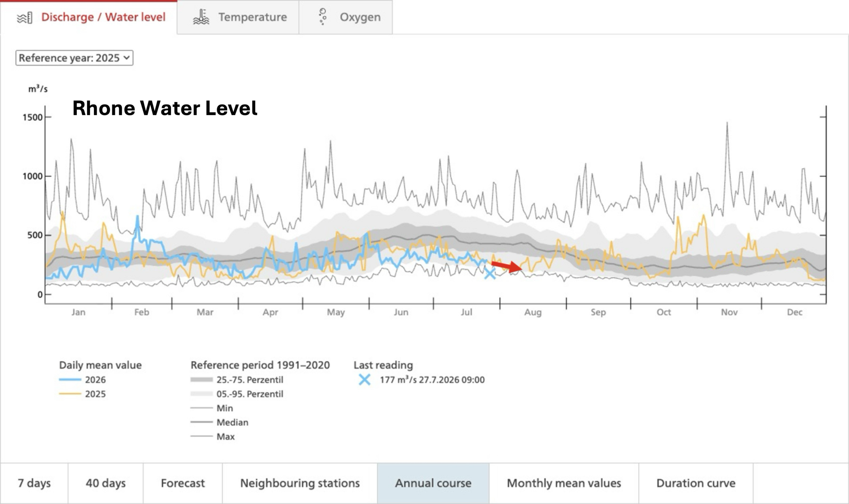Click the 'Apr' month axis label
The height and width of the screenshot is (504, 849).
click(271, 312)
